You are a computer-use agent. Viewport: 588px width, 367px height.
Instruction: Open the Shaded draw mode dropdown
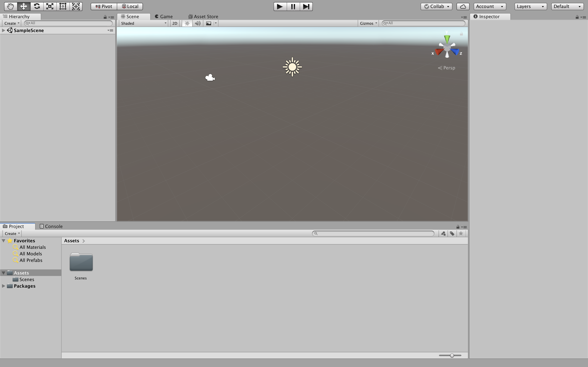click(x=144, y=23)
